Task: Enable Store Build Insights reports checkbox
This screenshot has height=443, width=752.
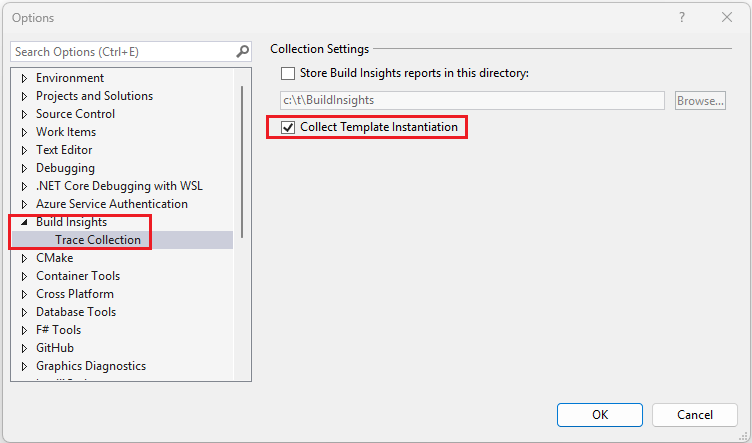Action: tap(288, 73)
